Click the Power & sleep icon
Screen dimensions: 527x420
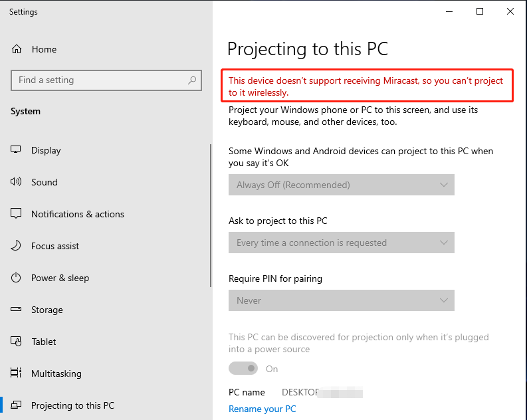point(16,278)
